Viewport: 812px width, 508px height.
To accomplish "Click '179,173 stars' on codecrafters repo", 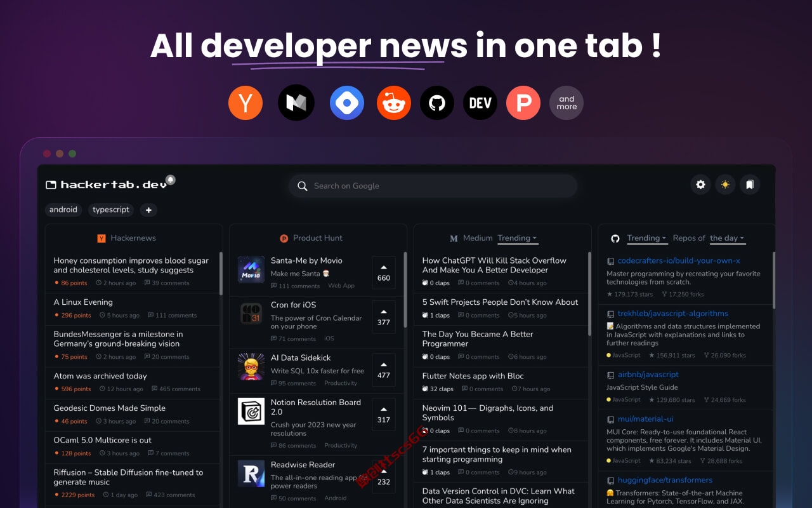I will pyautogui.click(x=629, y=295).
